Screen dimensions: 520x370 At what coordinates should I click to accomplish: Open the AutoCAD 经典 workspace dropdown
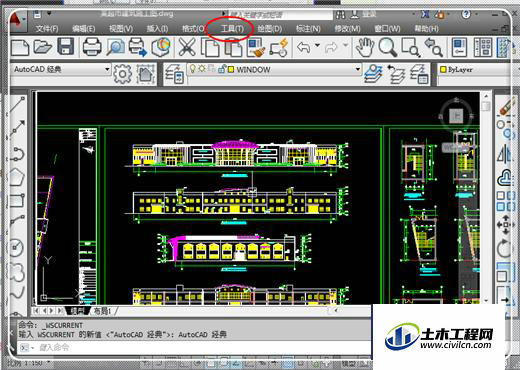(61, 69)
